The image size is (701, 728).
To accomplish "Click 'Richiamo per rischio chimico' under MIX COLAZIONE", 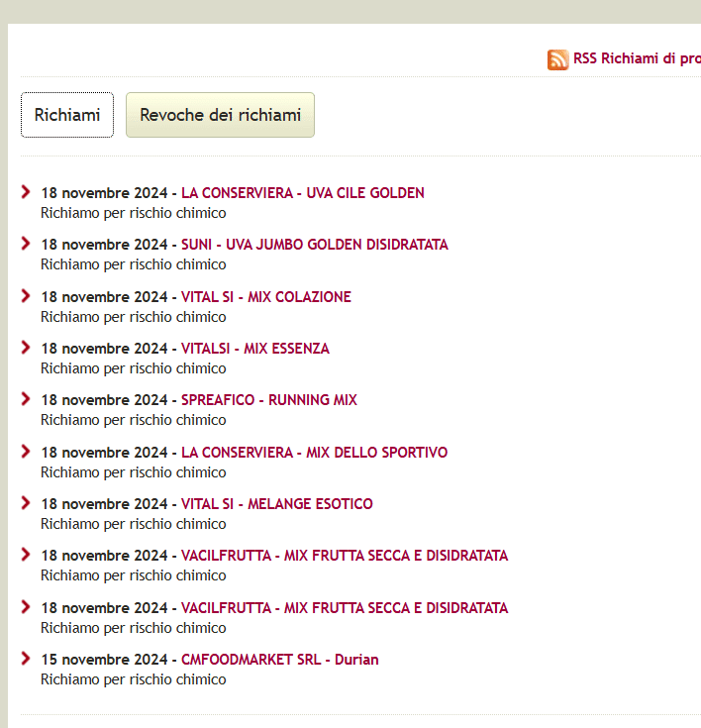I will [134, 317].
